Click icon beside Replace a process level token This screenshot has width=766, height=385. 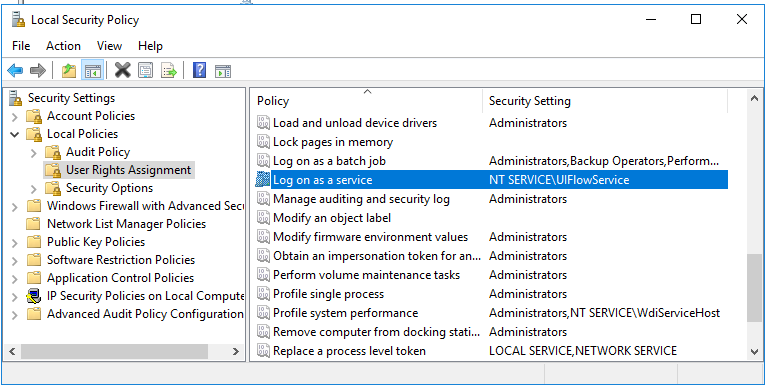point(263,351)
